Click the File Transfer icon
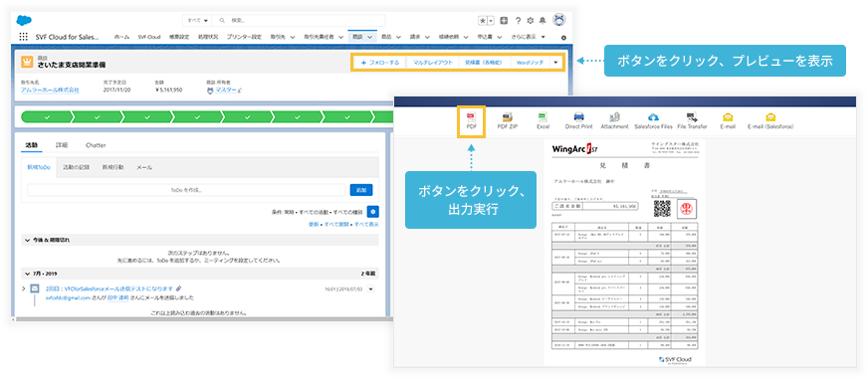Screen dimensions: 868x379 tap(692, 116)
